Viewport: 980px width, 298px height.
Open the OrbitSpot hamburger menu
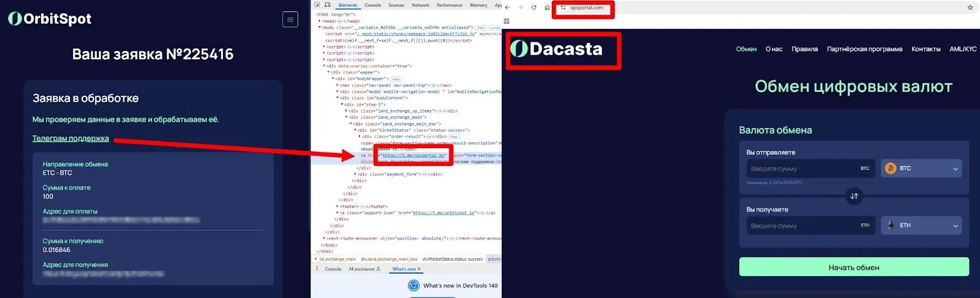290,20
